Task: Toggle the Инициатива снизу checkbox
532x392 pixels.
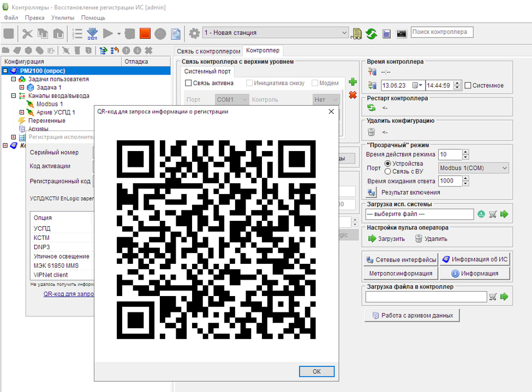Action: [249, 83]
